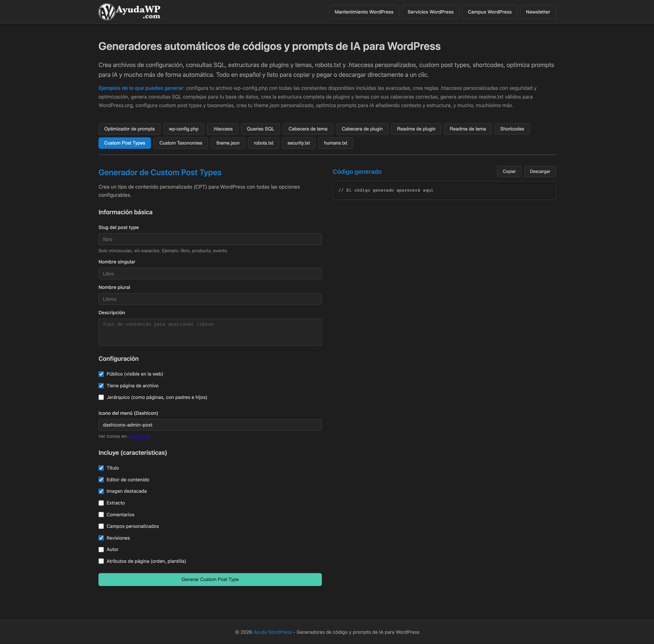
Task: Select the Custom Taxonomies tab
Action: pyautogui.click(x=180, y=143)
